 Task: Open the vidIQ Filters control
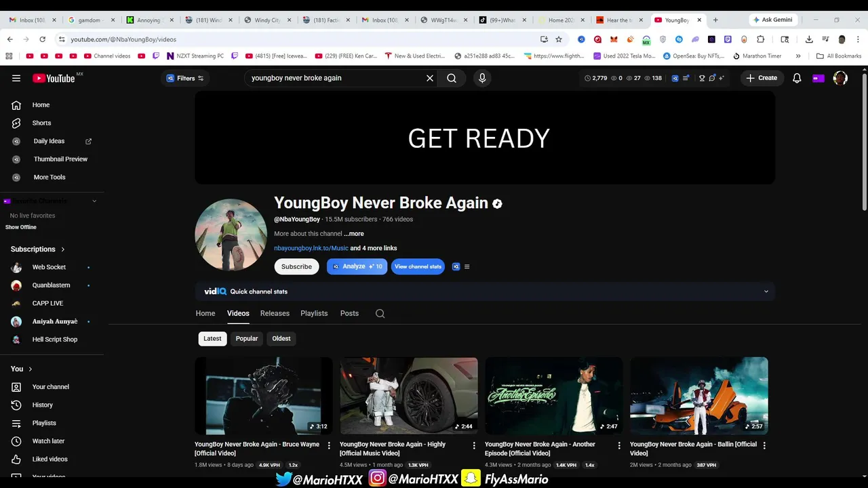tap(185, 78)
